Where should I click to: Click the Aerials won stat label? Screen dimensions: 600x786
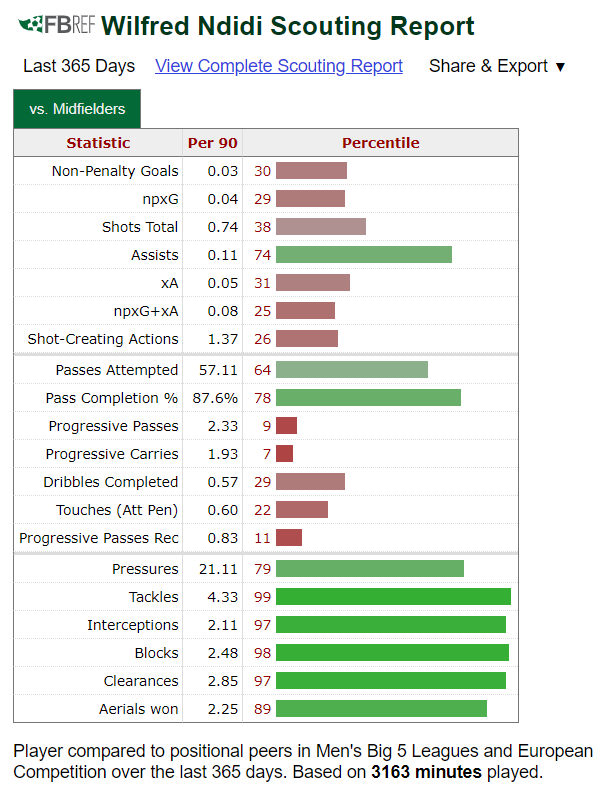click(x=138, y=709)
